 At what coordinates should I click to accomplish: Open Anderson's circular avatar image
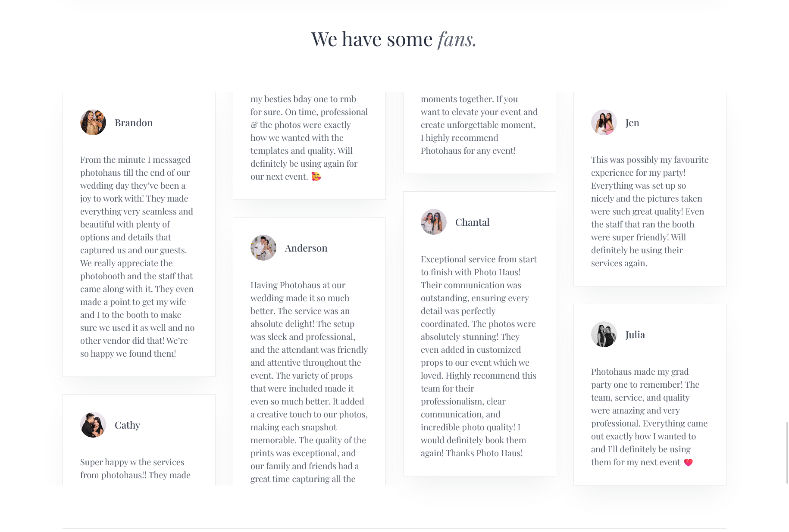(x=263, y=248)
